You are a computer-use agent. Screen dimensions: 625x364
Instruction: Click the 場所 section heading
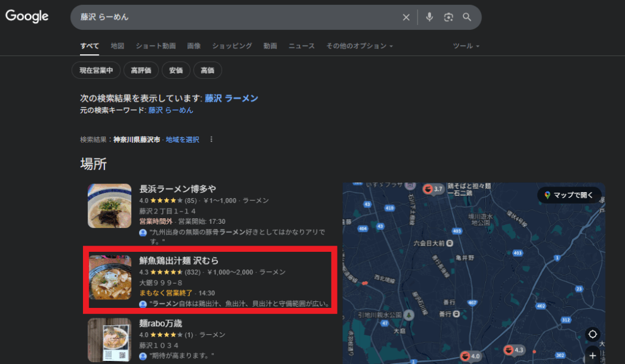(93, 163)
